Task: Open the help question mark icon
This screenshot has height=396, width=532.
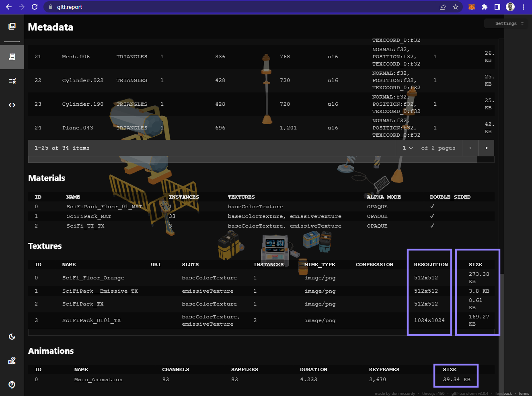Action: click(x=12, y=385)
